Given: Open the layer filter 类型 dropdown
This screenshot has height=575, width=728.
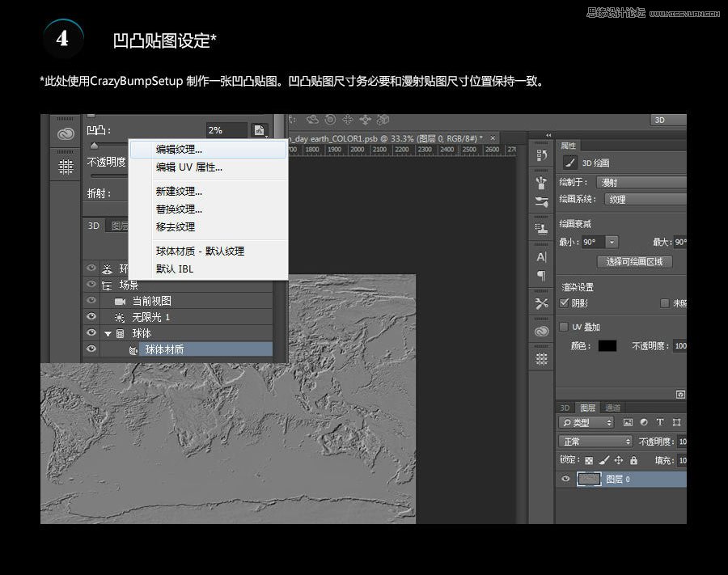Looking at the screenshot, I should 586,422.
